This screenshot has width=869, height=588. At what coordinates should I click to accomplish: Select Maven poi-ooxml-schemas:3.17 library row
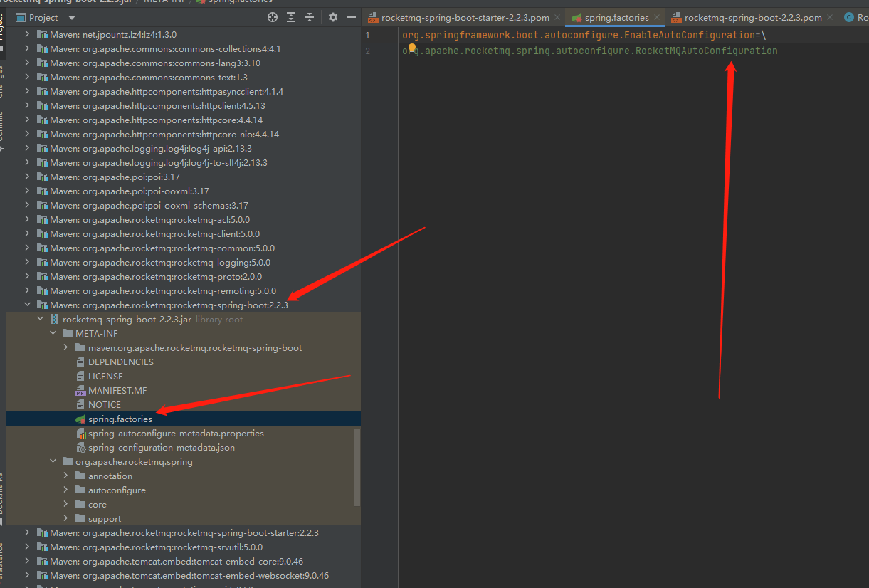pyautogui.click(x=184, y=205)
